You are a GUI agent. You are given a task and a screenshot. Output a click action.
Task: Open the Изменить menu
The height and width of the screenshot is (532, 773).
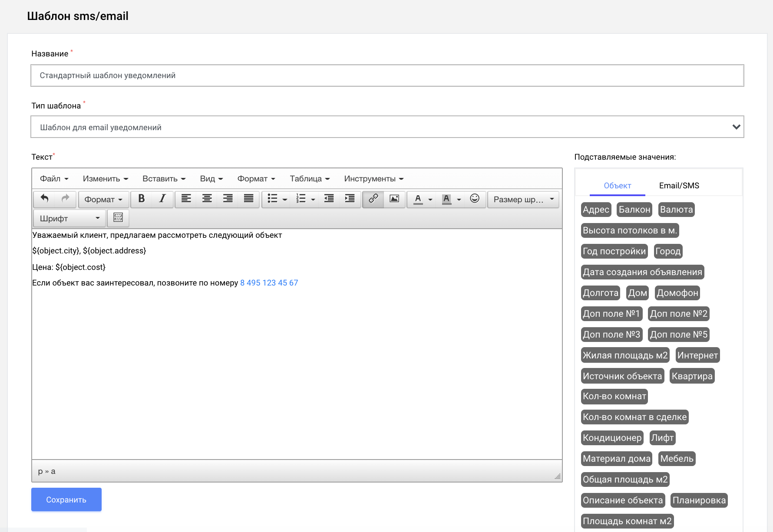(105, 179)
